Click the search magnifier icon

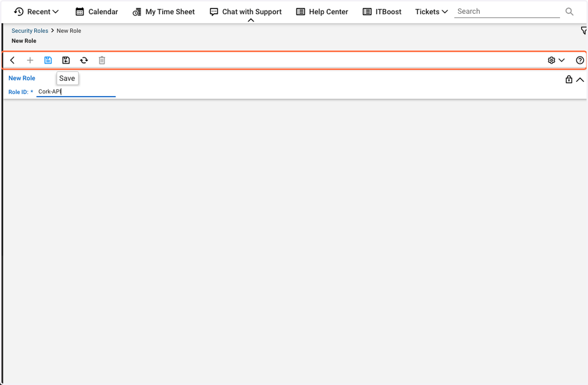click(x=569, y=12)
